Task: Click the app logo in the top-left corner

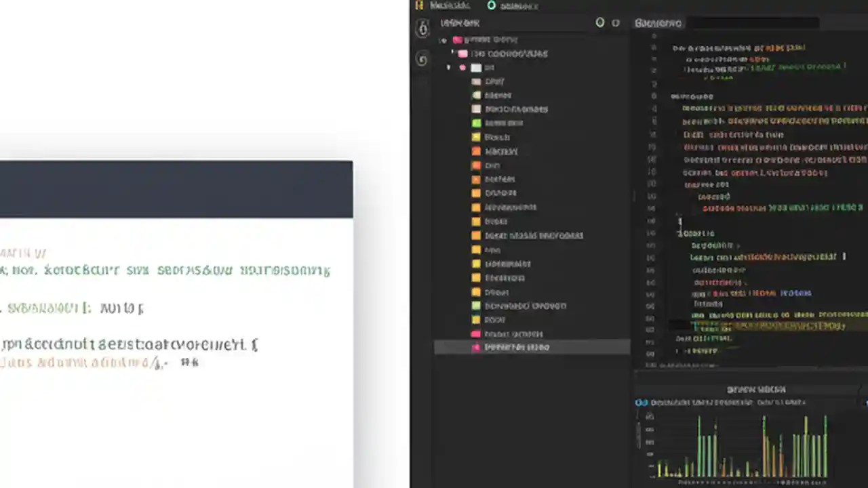Action: click(x=419, y=5)
